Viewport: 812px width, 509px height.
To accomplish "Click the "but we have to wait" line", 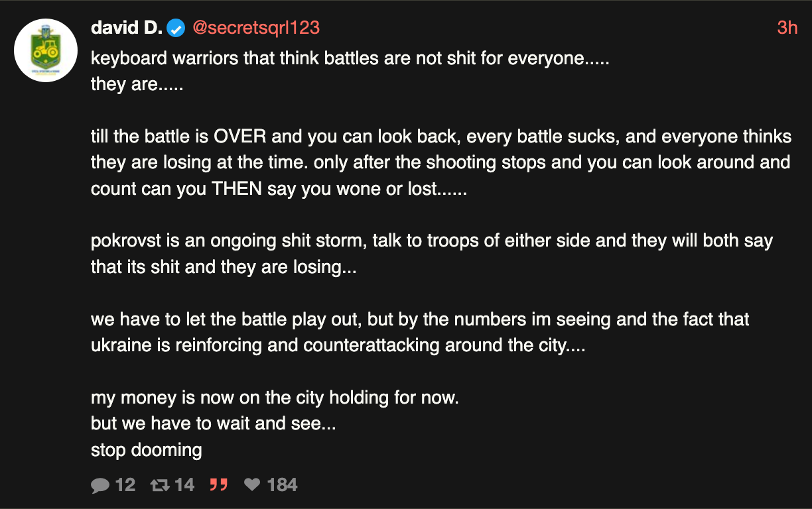I will click(x=213, y=424).
